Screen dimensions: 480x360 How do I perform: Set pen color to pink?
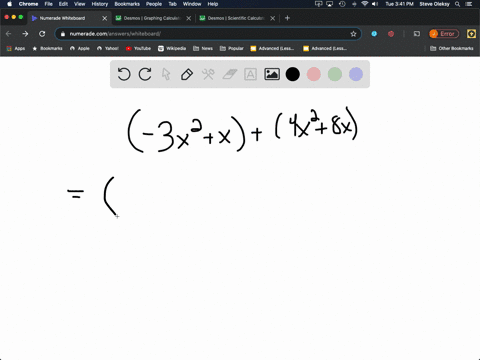coord(314,74)
